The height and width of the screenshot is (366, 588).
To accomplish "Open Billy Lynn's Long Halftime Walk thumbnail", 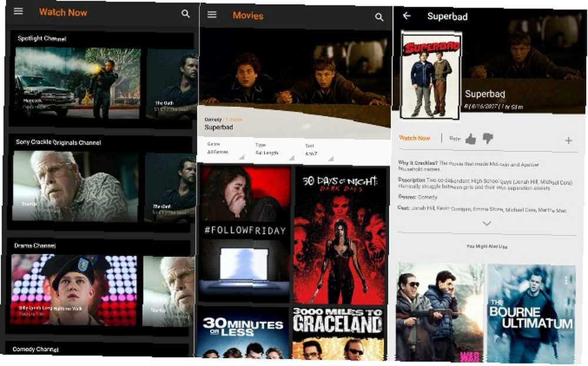I will (x=74, y=290).
